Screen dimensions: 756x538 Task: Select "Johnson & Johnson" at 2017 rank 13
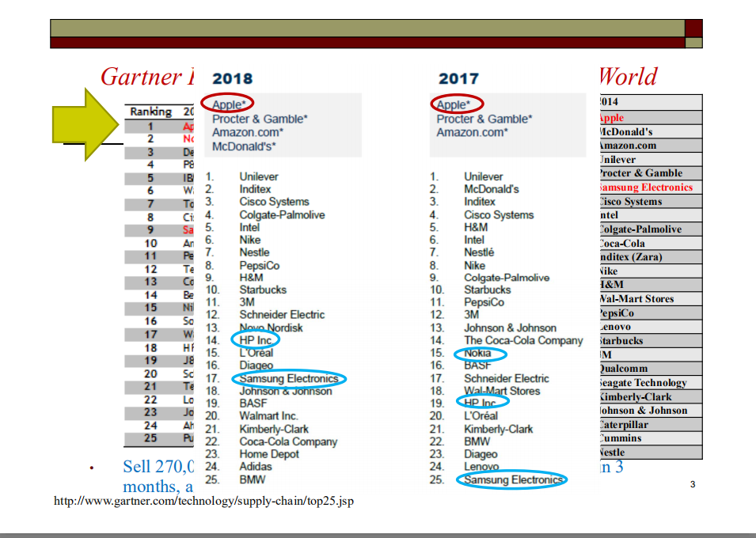(510, 328)
